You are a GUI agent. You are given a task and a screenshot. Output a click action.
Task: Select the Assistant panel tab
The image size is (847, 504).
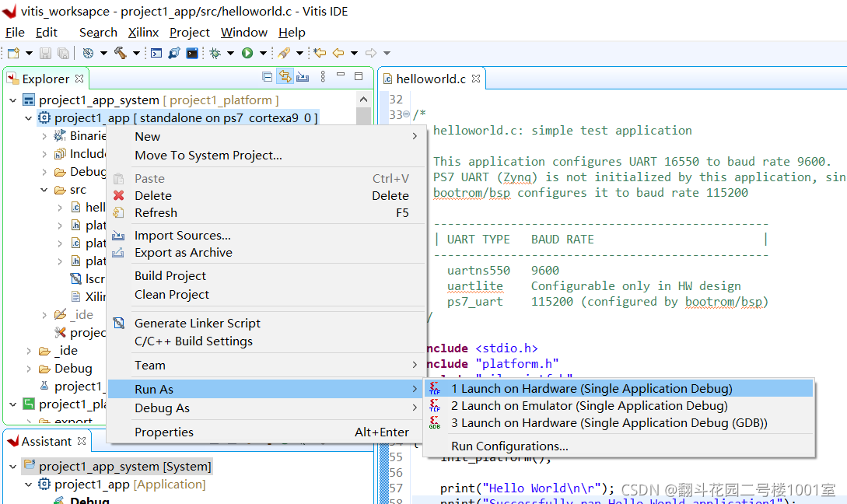[47, 441]
